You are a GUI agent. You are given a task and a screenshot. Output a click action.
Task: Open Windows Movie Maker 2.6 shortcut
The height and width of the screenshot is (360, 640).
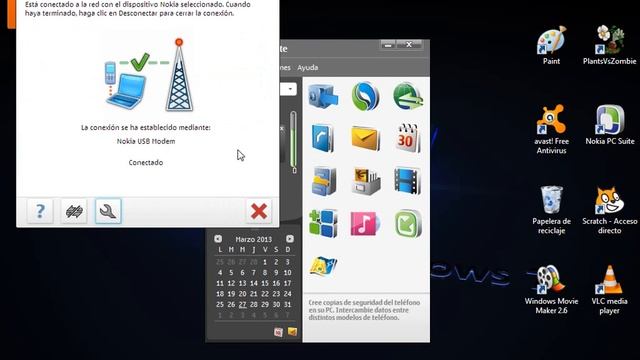tap(551, 290)
